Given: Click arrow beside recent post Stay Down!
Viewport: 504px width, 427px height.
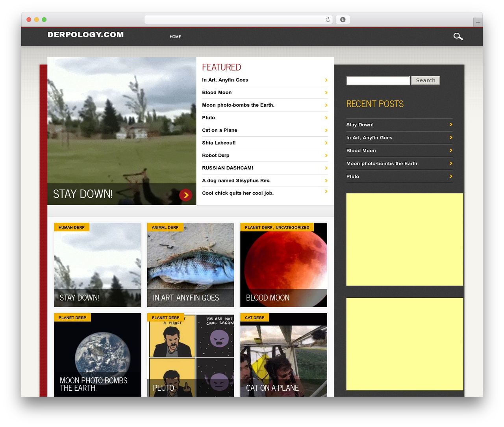Looking at the screenshot, I should (x=451, y=124).
